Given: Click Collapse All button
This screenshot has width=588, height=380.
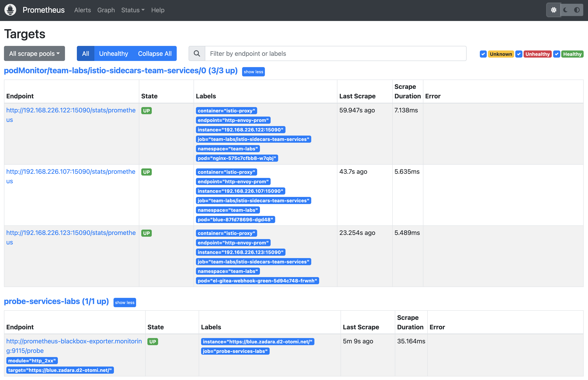Looking at the screenshot, I should tap(155, 53).
